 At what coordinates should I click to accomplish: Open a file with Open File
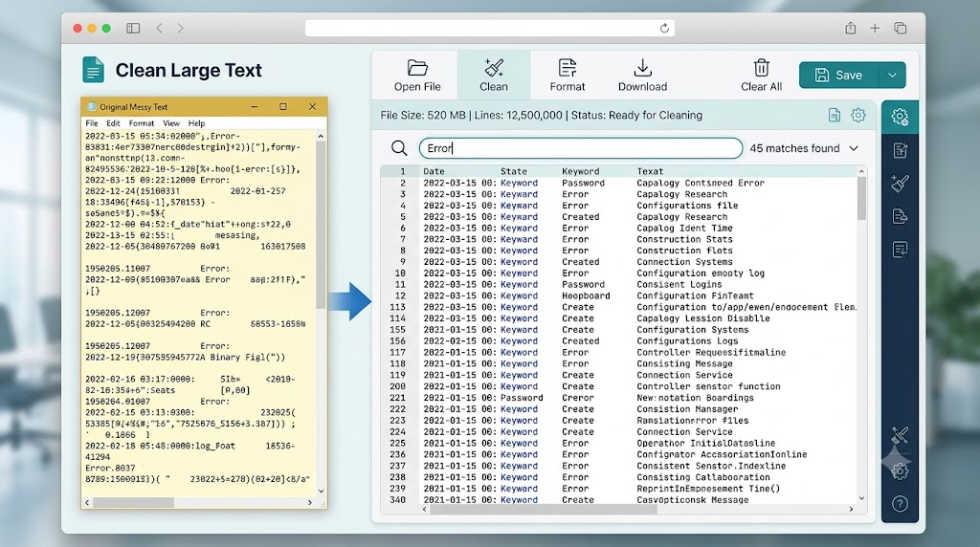[x=417, y=75]
